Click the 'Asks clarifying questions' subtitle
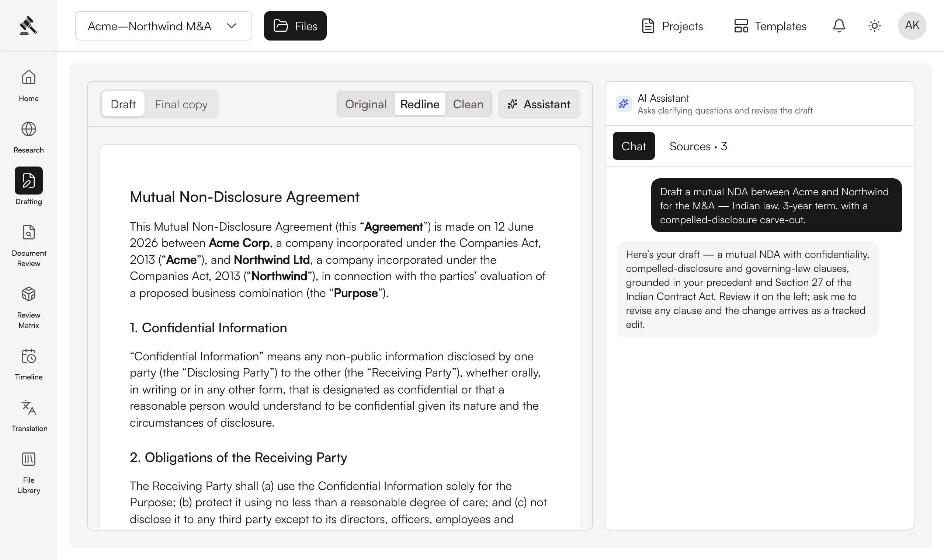The image size is (944, 560). point(725,111)
